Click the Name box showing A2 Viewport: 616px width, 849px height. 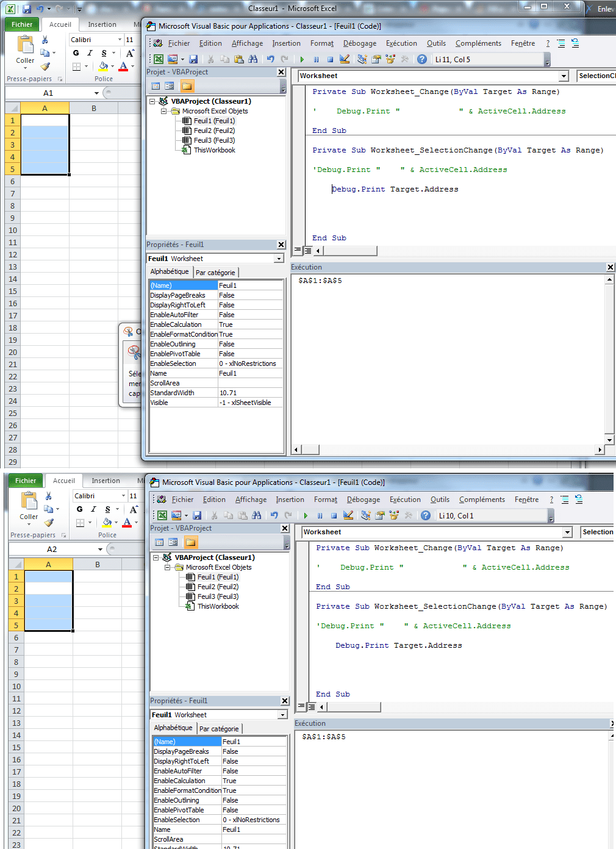point(52,549)
